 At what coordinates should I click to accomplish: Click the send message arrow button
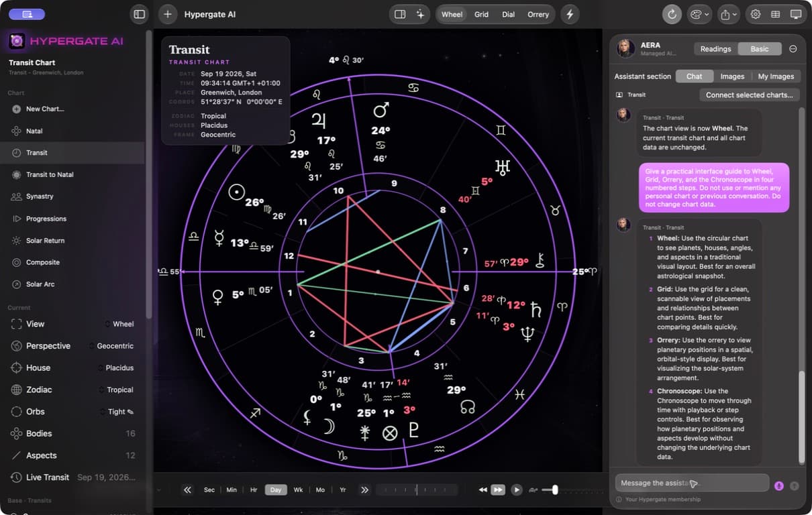795,485
